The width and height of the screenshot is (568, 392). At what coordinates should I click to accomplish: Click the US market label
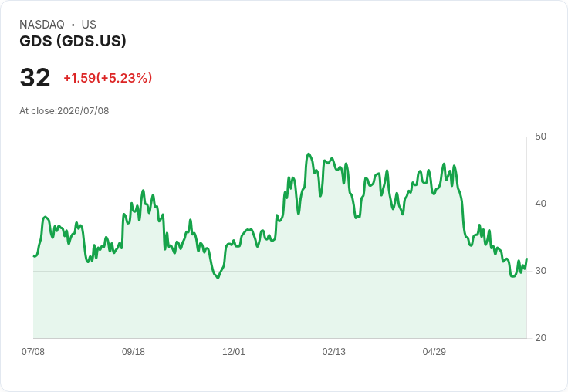tap(89, 25)
